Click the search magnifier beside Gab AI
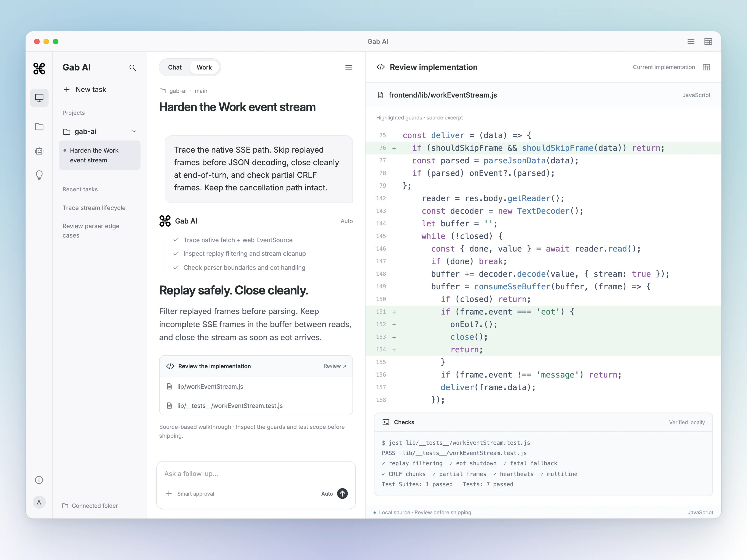Image resolution: width=747 pixels, height=560 pixels. tap(133, 68)
